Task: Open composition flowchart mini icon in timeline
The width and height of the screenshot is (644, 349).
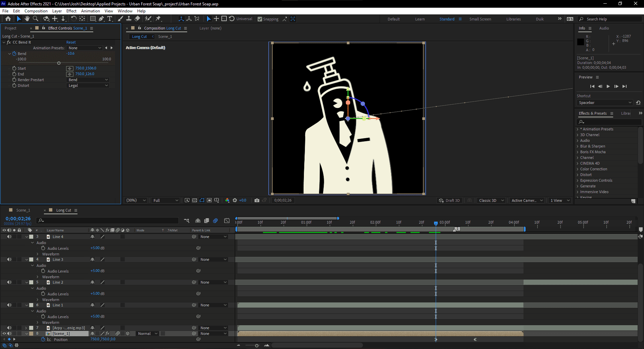Action: 187,221
